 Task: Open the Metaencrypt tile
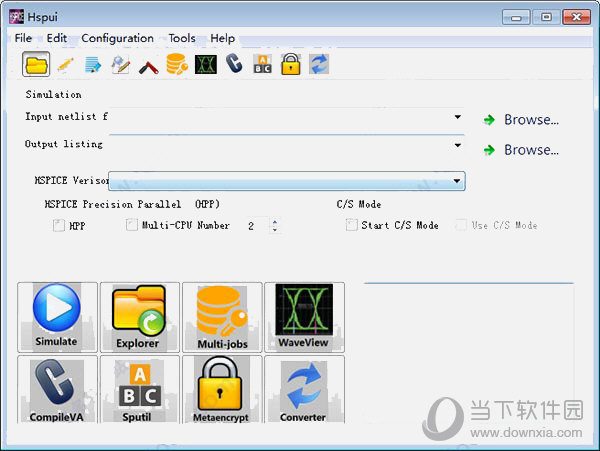(x=222, y=389)
